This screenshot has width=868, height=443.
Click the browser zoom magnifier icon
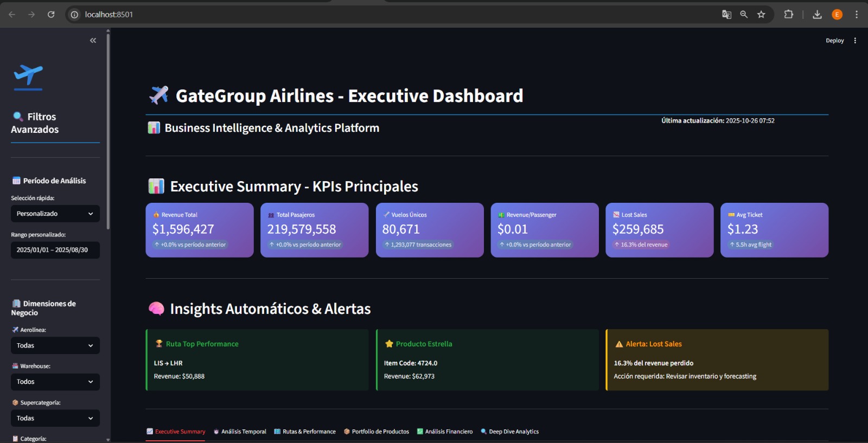(744, 15)
